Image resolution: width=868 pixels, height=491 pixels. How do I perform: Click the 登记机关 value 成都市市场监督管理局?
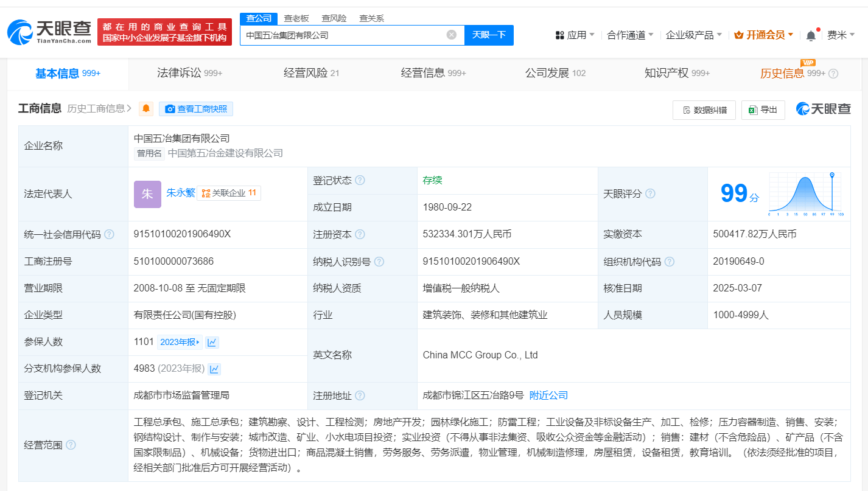181,395
